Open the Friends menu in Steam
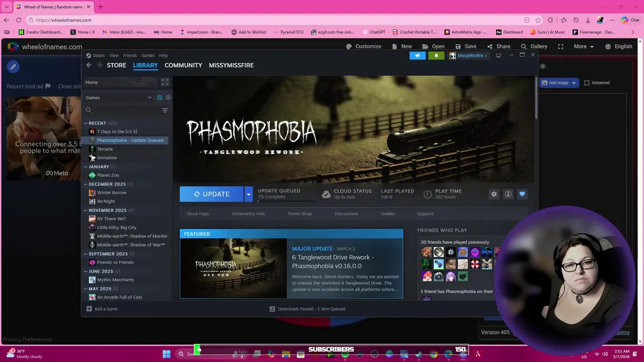 tap(130, 55)
